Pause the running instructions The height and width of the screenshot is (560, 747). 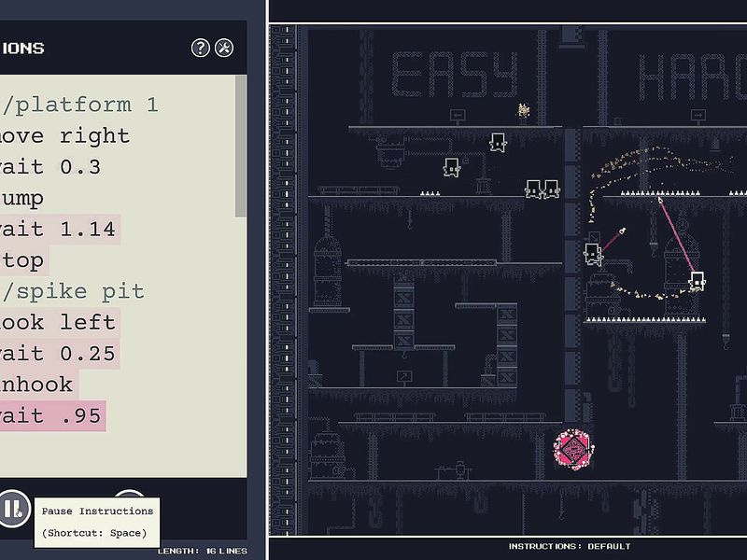13,508
